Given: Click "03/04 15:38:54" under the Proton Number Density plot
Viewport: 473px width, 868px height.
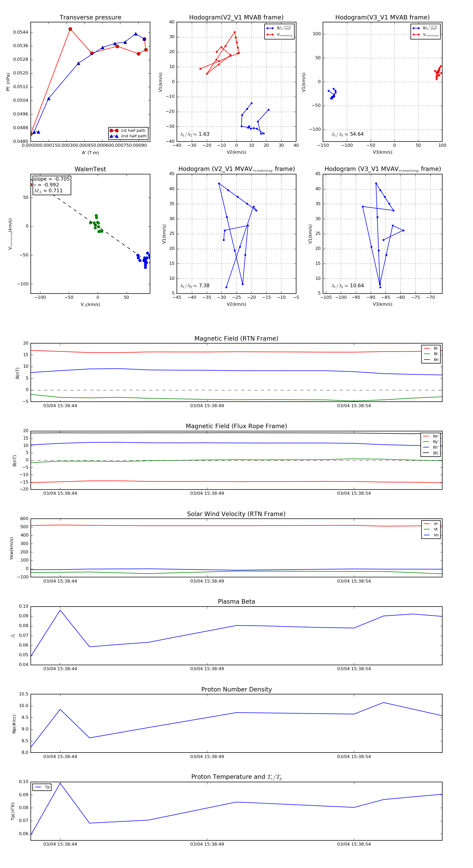Looking at the screenshot, I should (354, 756).
